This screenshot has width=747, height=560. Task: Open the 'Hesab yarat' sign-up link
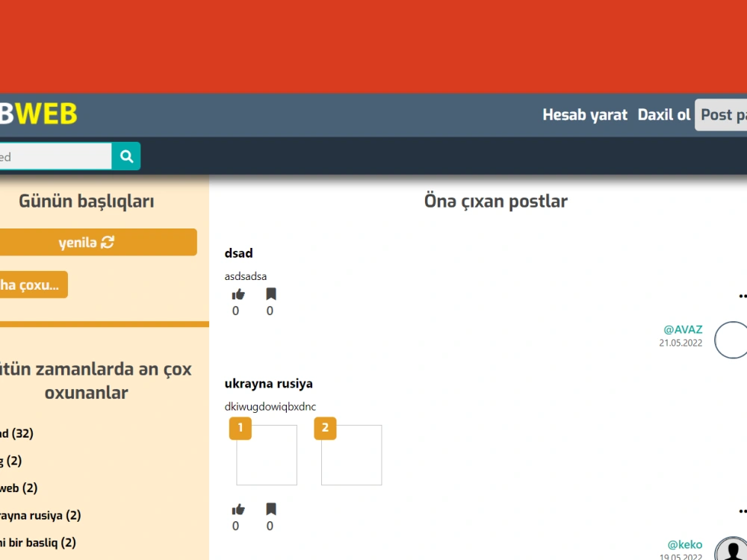coord(585,115)
